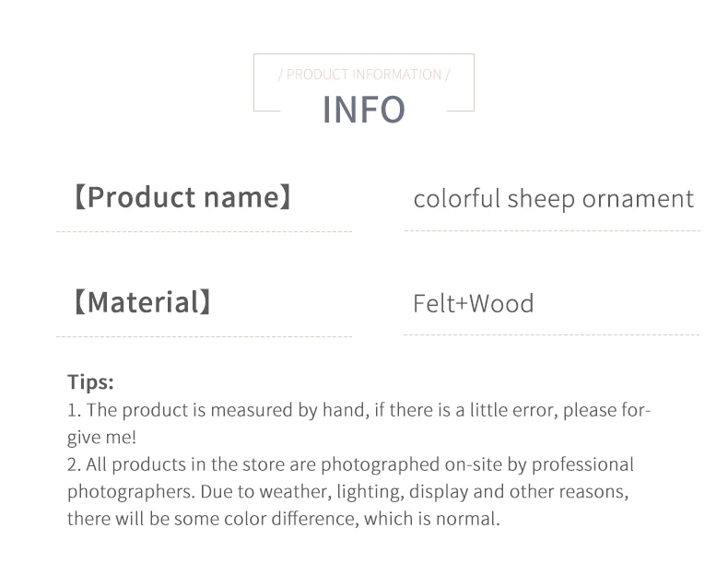Click dashed line under 'colorful sheep ornament'
Image resolution: width=728 pixels, height=563 pixels.
[x=551, y=230]
